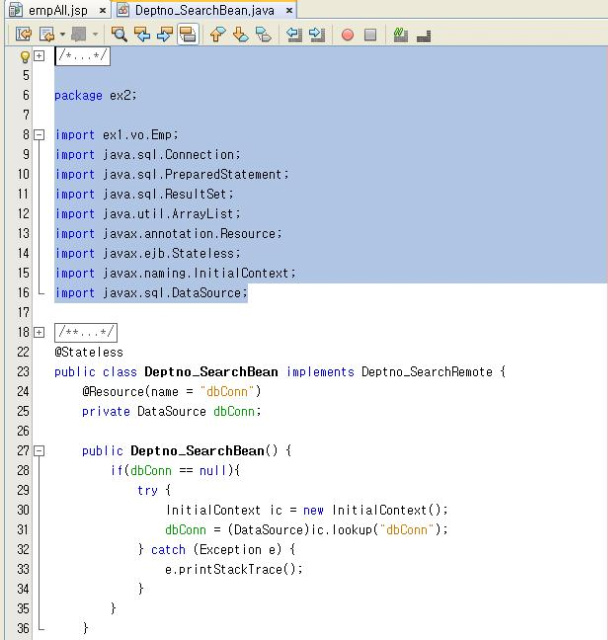Collapse the constructor fold at line 27
Screen dimensions: 608x640
[x=39, y=451]
